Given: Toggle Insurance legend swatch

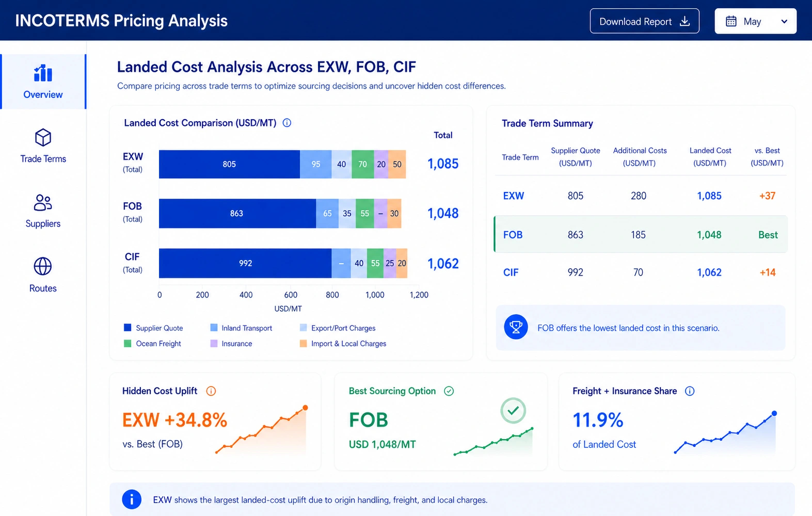Looking at the screenshot, I should pos(214,343).
